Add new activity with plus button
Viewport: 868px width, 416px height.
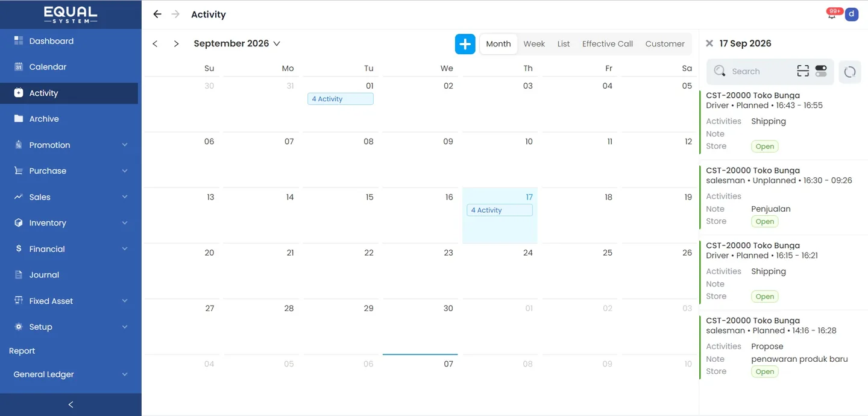(x=465, y=44)
